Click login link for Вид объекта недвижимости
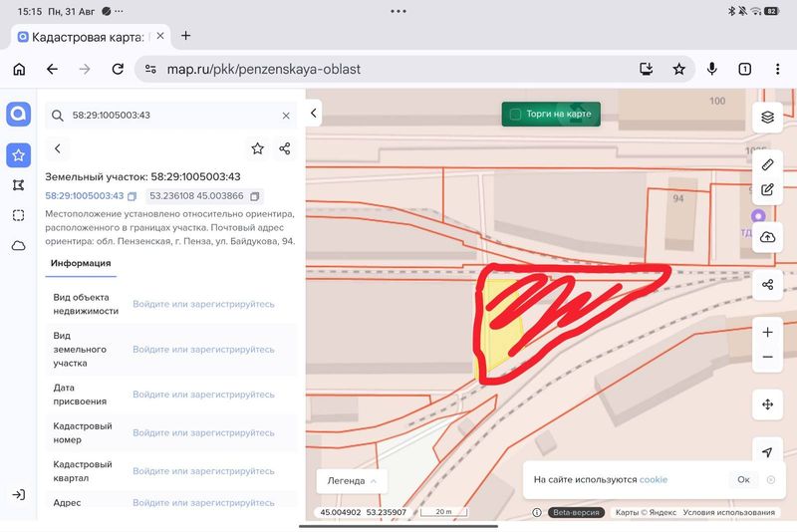 (203, 305)
